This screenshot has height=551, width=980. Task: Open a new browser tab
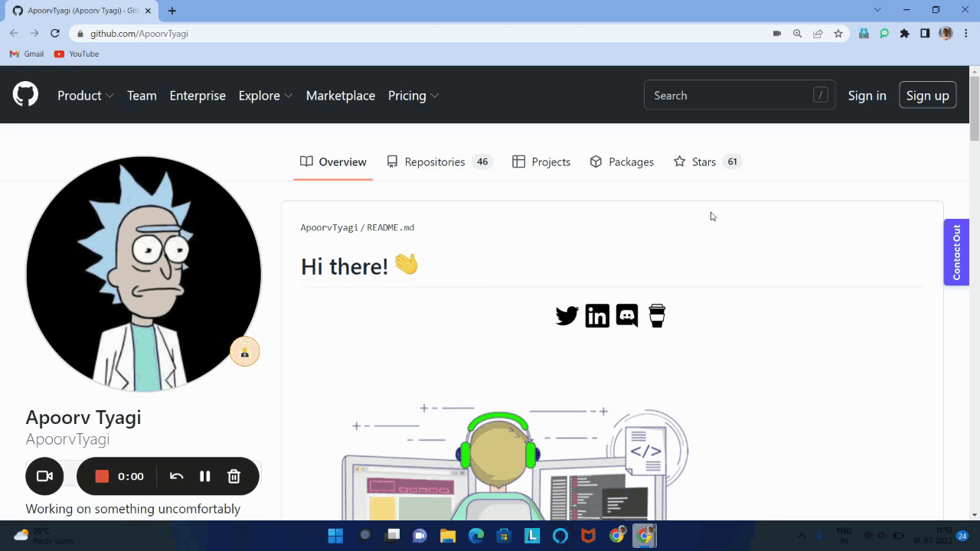(171, 11)
